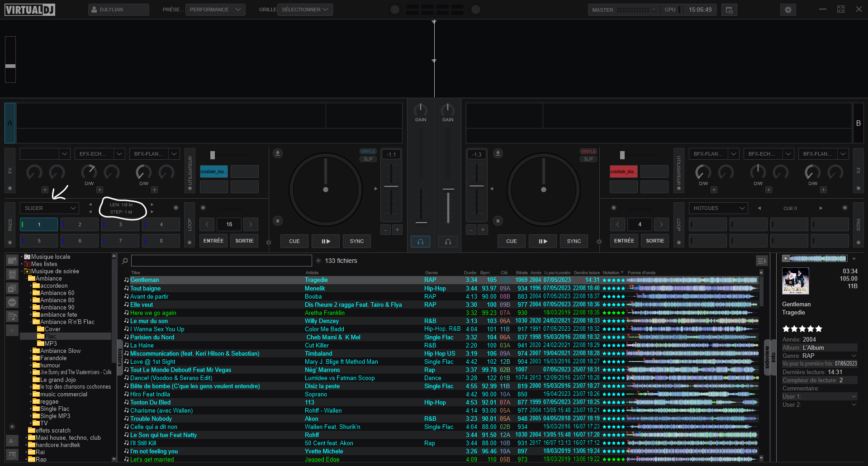Open the video clips sidebar icon
This screenshot has width=868, height=466.
pyautogui.click(x=12, y=288)
